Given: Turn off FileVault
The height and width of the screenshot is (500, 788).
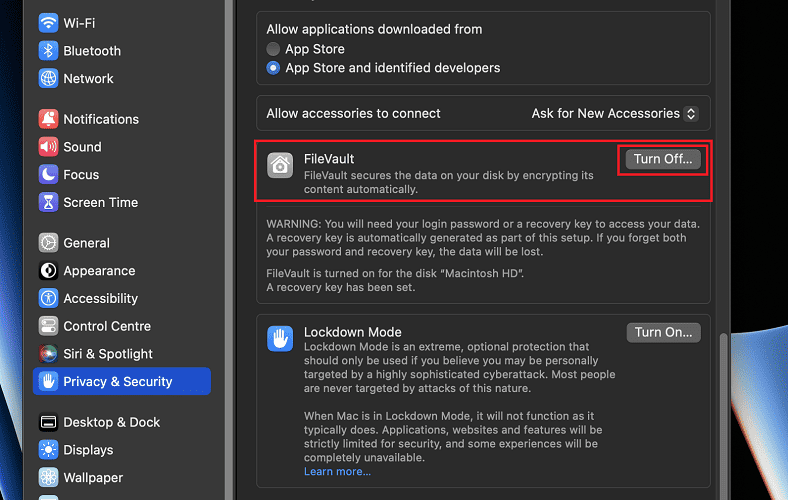Looking at the screenshot, I should [663, 159].
